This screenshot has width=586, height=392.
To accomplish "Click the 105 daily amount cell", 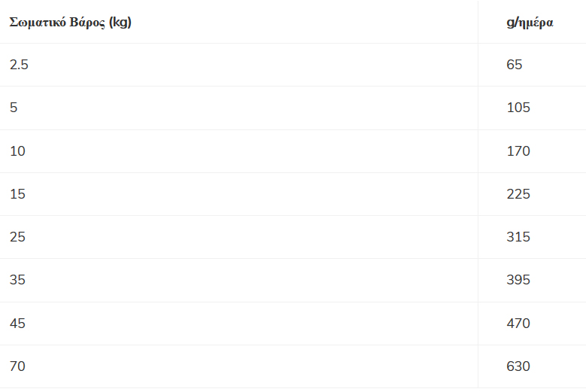I will point(518,108).
